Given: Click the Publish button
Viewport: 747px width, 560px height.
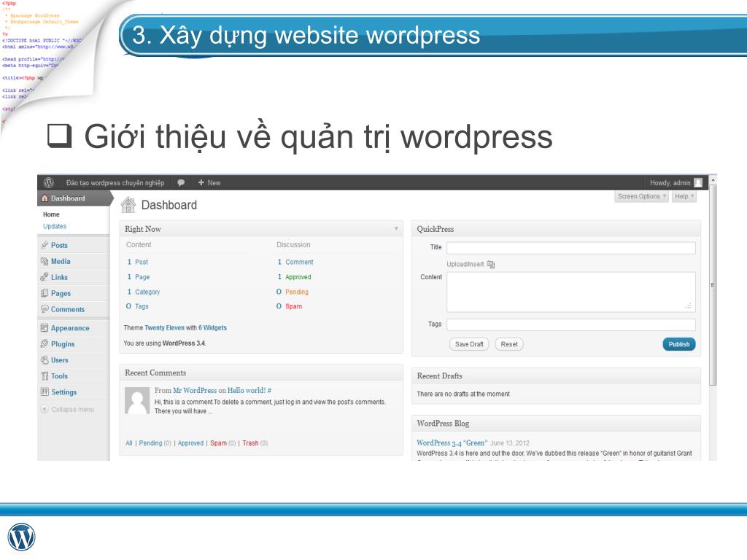Looking at the screenshot, I should 679,344.
